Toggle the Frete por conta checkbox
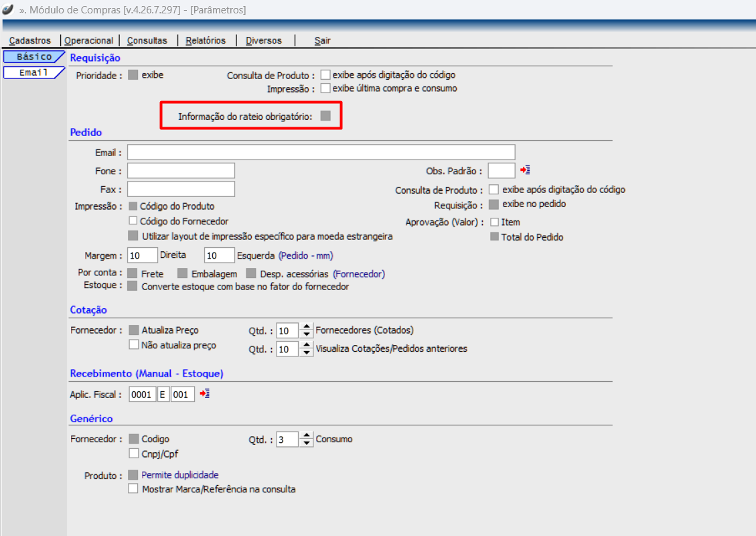Viewport: 756px width, 536px height. [x=133, y=273]
